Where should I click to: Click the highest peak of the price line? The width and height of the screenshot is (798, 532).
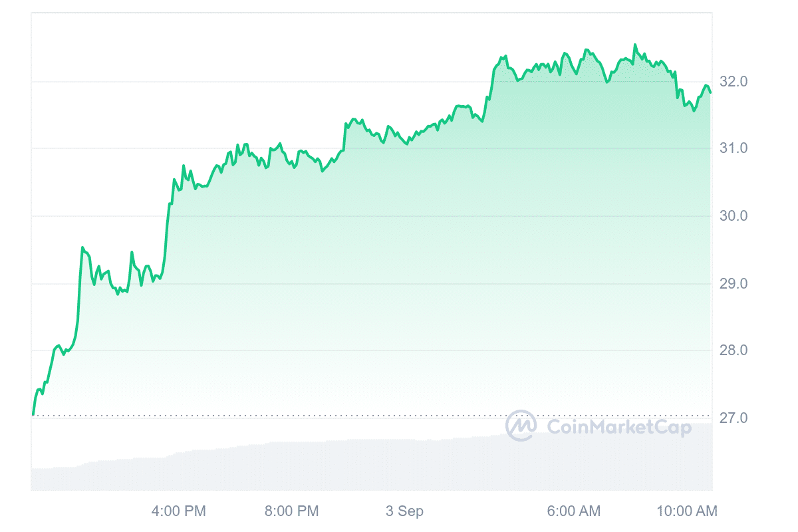tap(634, 45)
